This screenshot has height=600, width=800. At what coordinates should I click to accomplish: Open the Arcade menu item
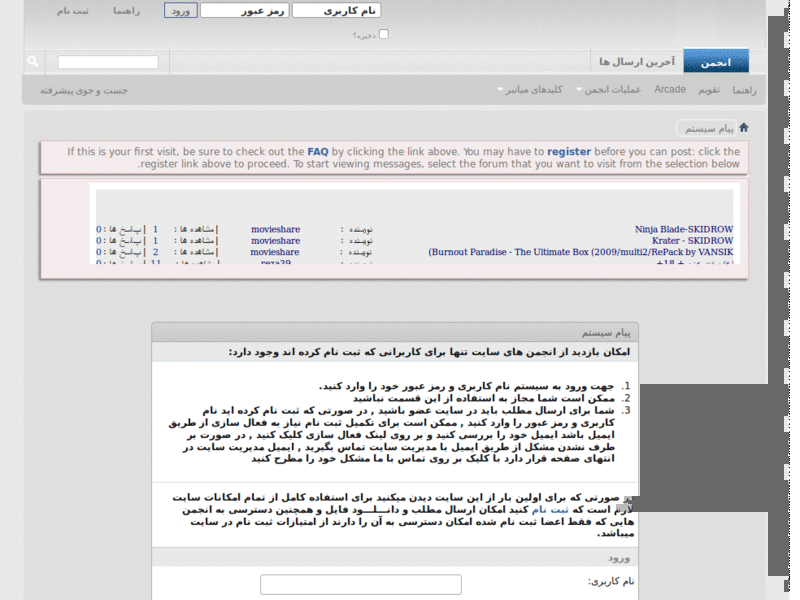point(670,89)
